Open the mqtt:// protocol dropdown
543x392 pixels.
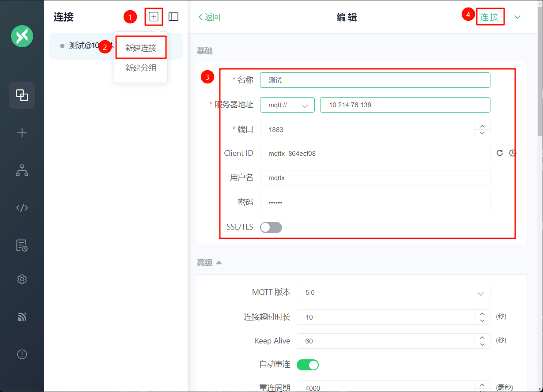(x=287, y=105)
